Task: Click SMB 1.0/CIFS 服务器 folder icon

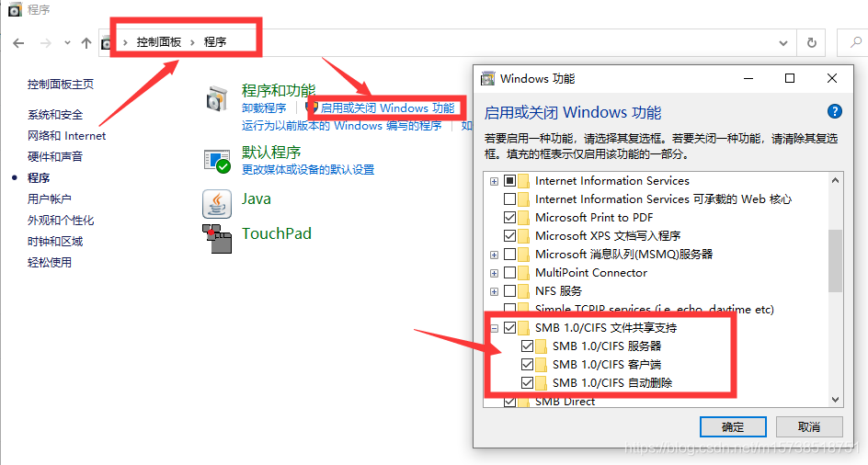Action: tap(541, 346)
